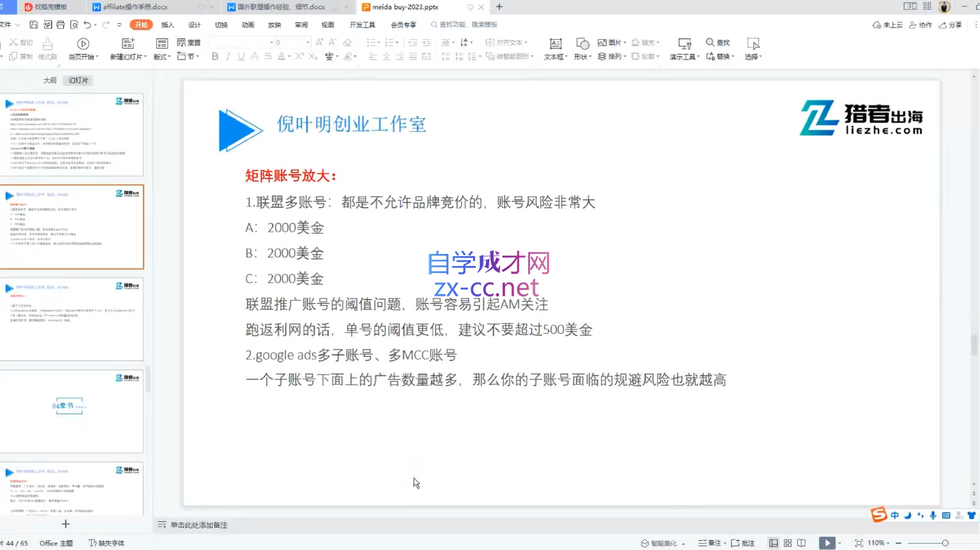The image size is (980, 550).
Task: Switch to slide sorter view icon
Action: [x=787, y=543]
